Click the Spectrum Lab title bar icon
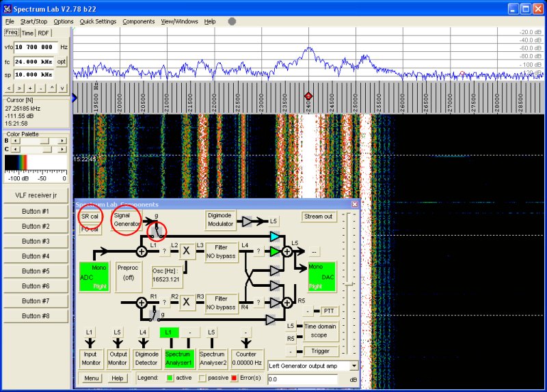547x392 pixels. 8,9
